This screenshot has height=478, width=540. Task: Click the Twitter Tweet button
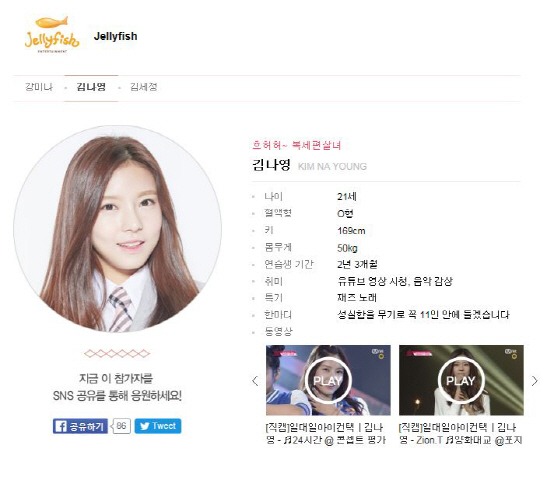click(x=158, y=426)
